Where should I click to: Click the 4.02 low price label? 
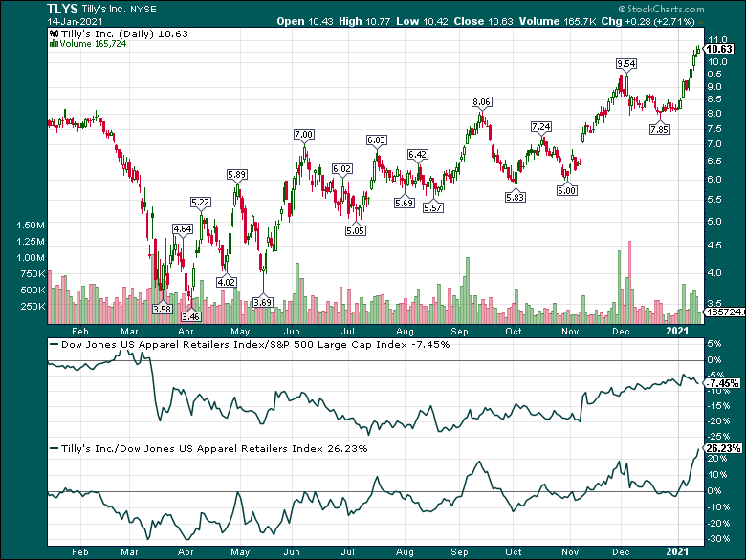pyautogui.click(x=226, y=282)
